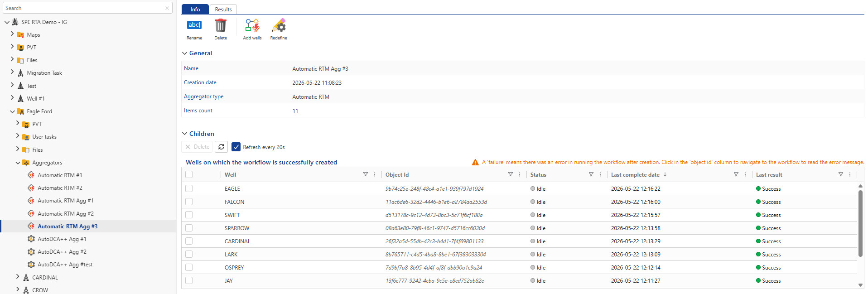Collapse the Aggregators tree node
The height and width of the screenshot is (294, 868).
point(18,163)
